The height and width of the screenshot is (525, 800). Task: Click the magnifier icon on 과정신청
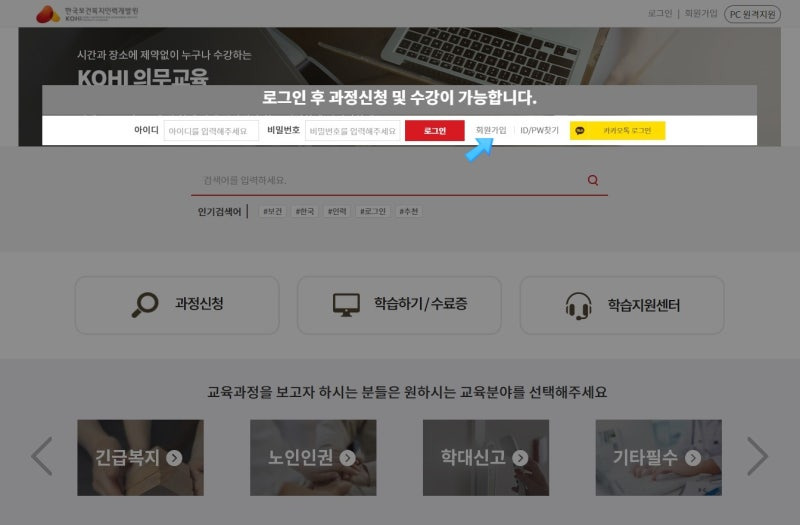[x=145, y=305]
